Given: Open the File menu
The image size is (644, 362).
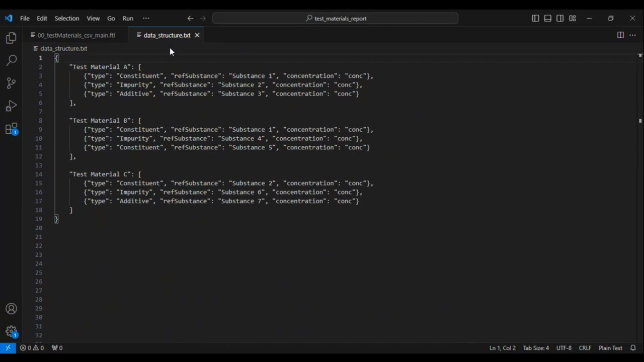Looking at the screenshot, I should click(25, 19).
